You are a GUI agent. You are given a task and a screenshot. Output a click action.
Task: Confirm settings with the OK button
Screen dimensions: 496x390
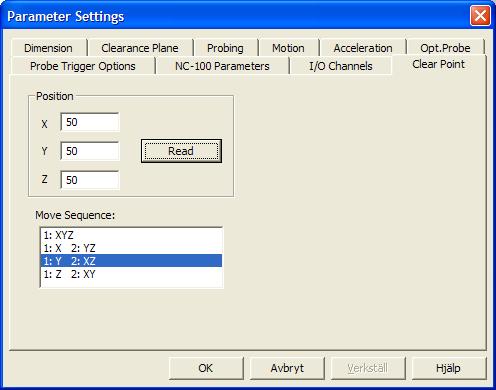pyautogui.click(x=206, y=368)
